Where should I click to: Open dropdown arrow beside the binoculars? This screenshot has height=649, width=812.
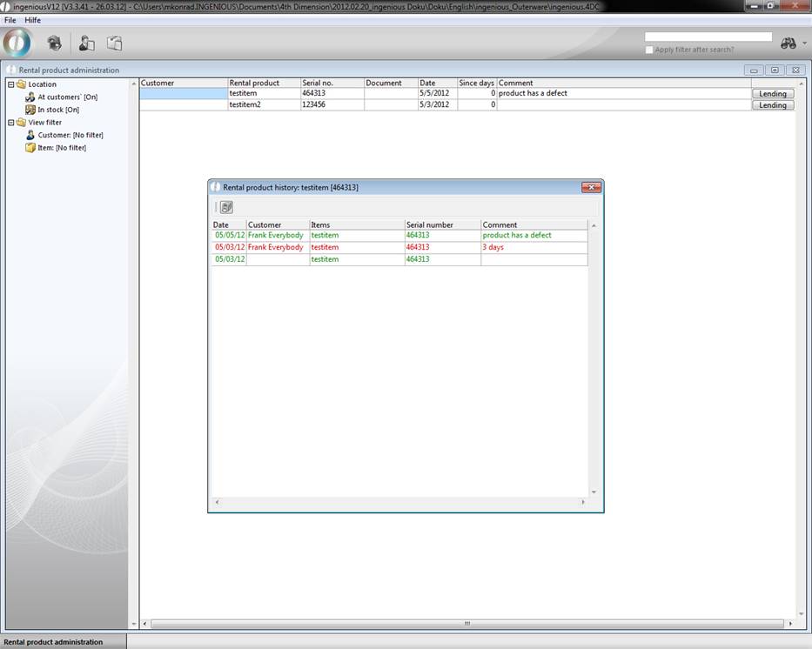(x=805, y=43)
